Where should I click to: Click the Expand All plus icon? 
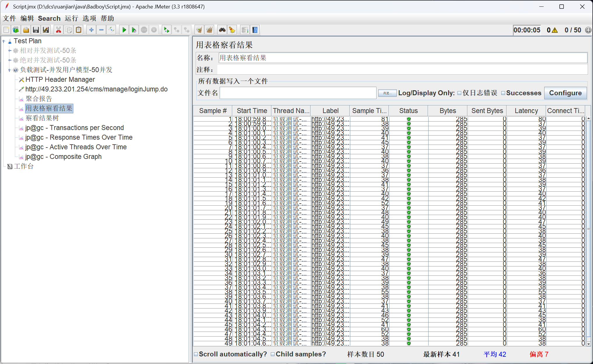(x=91, y=30)
